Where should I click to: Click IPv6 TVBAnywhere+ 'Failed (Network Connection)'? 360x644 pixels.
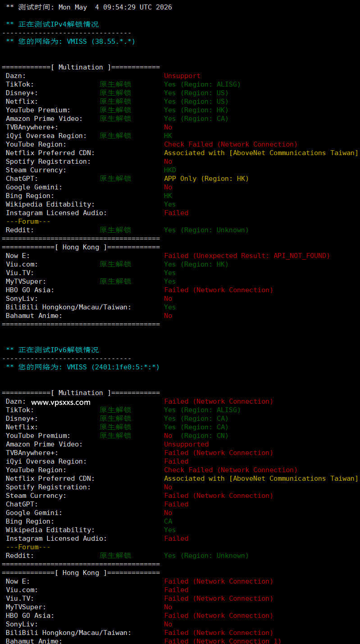coord(219,453)
